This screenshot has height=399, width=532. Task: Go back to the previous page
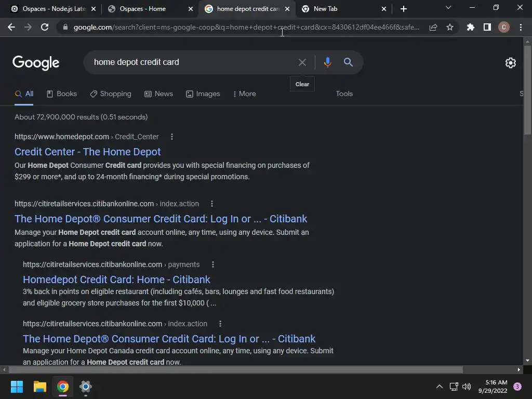point(11,27)
